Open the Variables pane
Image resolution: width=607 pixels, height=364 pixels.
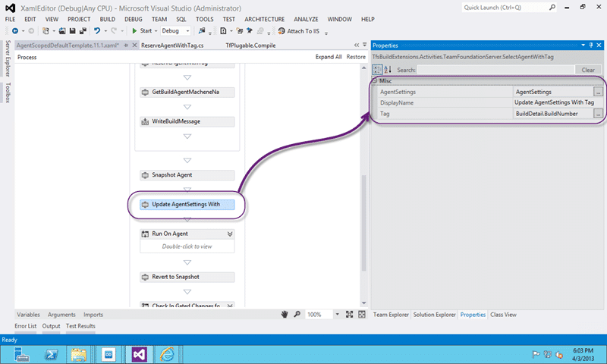[28, 315]
